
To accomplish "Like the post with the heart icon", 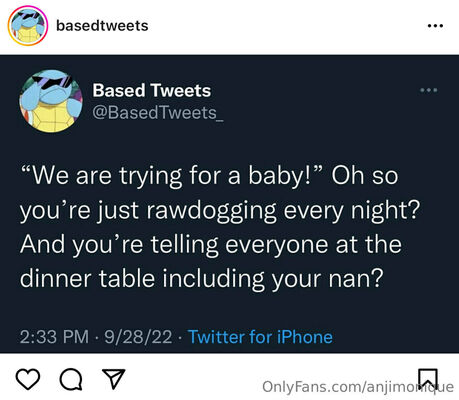I will coord(28,379).
